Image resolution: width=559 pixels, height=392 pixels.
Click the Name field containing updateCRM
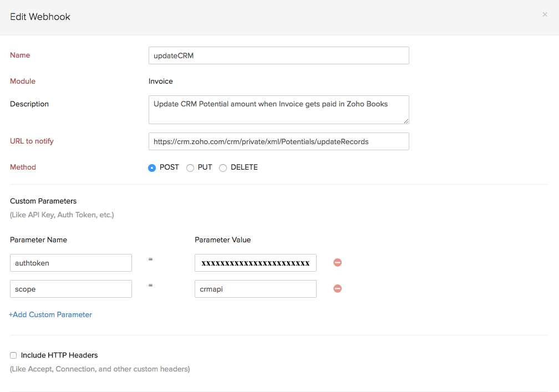278,55
